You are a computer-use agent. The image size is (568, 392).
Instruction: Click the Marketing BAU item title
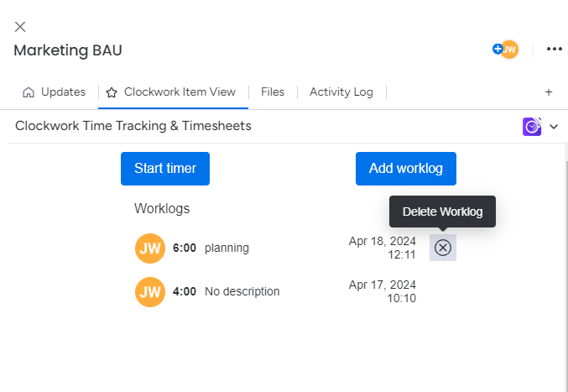pyautogui.click(x=68, y=50)
